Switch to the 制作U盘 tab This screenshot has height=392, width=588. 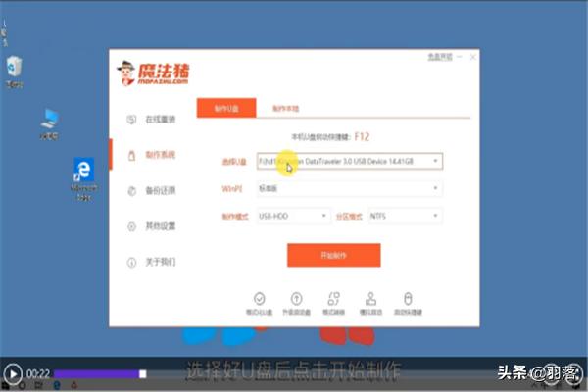pos(225,107)
